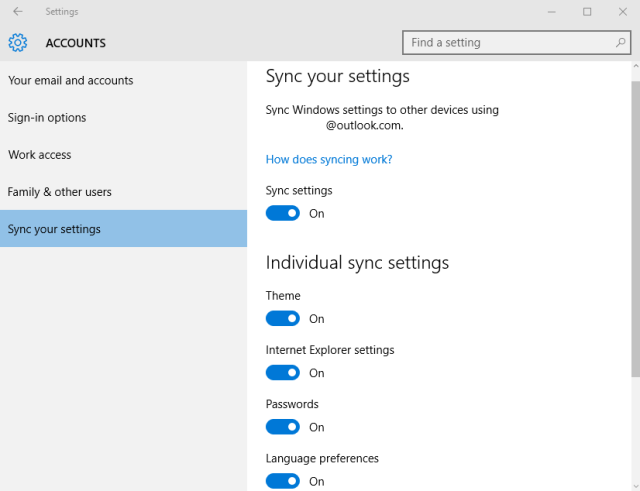This screenshot has height=491, width=640.
Task: Click the Find a setting search field
Action: coord(505,43)
